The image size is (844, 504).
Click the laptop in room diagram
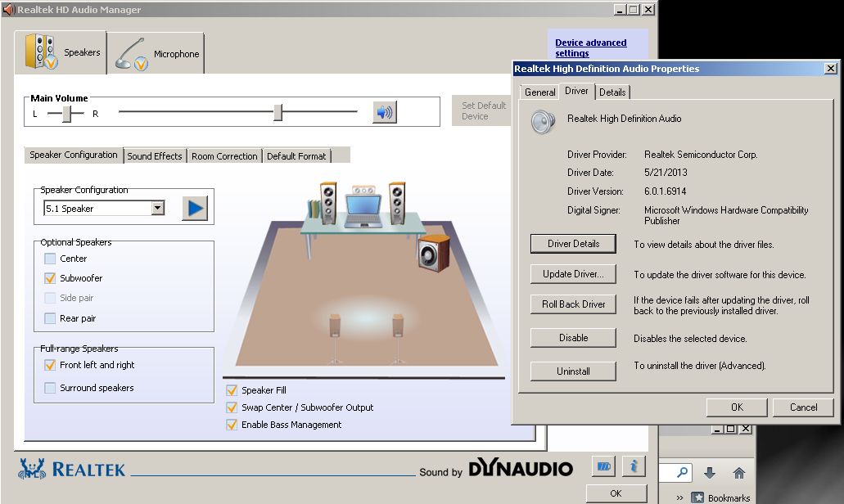tap(363, 211)
